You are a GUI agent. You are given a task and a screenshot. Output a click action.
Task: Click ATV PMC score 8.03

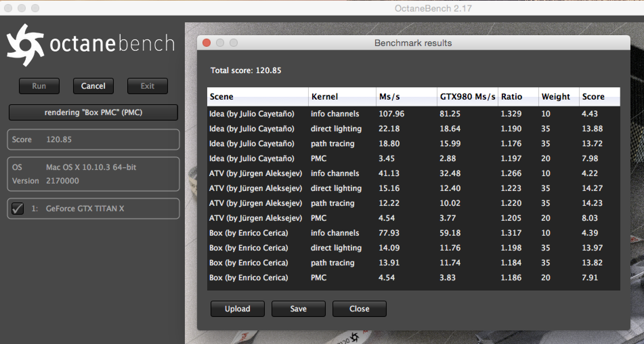(x=590, y=218)
